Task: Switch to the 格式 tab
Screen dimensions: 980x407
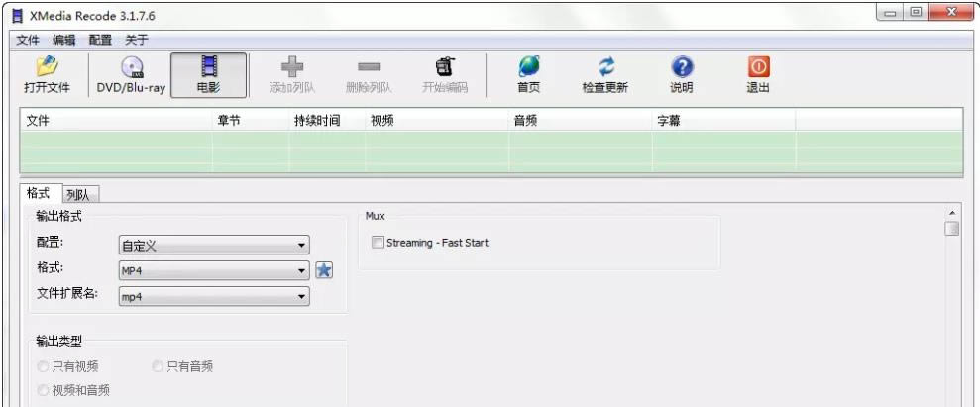Action: 42,193
